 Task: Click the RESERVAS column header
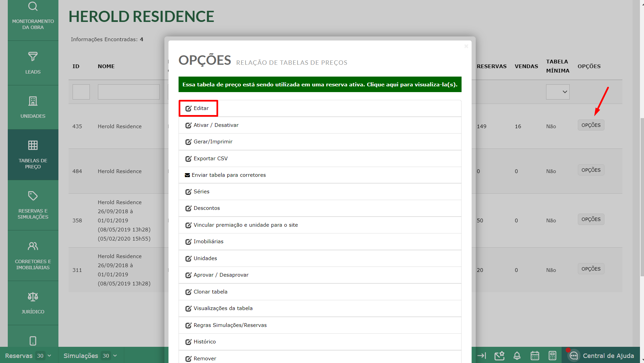tap(492, 66)
